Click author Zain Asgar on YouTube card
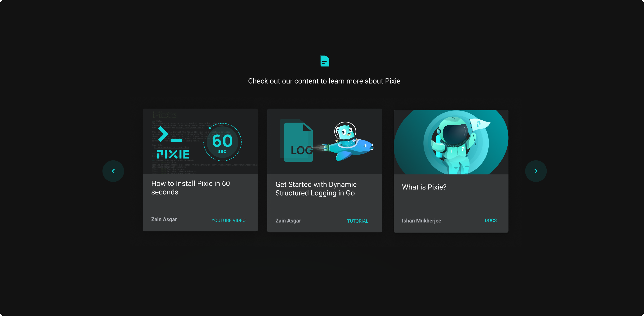The width and height of the screenshot is (644, 316). (x=164, y=219)
